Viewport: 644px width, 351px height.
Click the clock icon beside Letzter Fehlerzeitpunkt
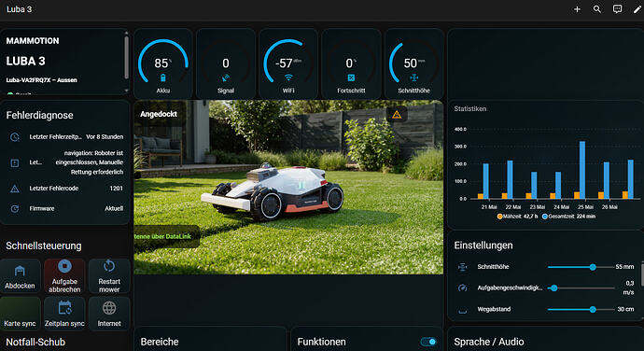pos(15,137)
